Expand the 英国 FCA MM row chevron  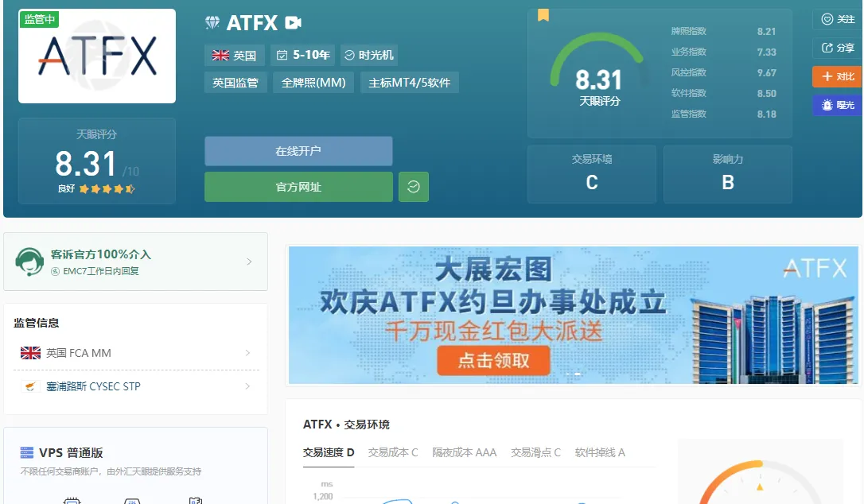(x=247, y=352)
